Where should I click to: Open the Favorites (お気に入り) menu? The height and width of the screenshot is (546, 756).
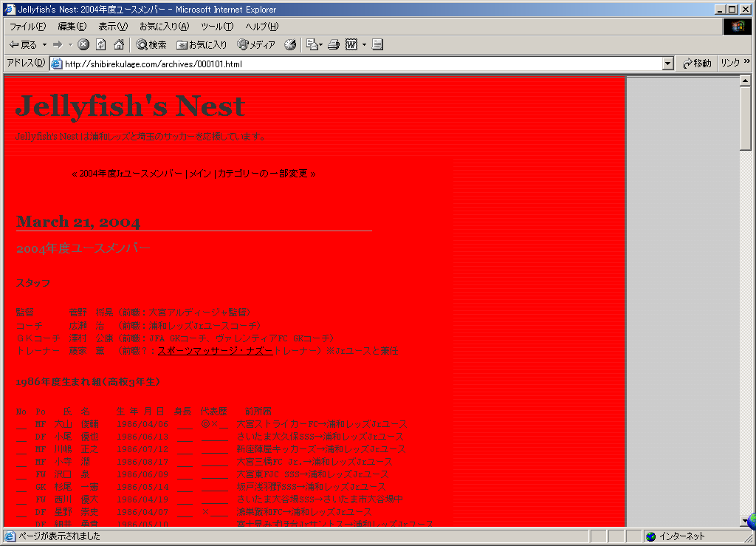pyautogui.click(x=165, y=27)
